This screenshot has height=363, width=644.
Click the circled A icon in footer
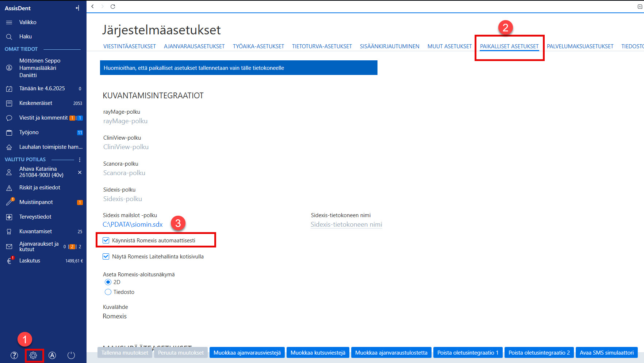tap(52, 355)
